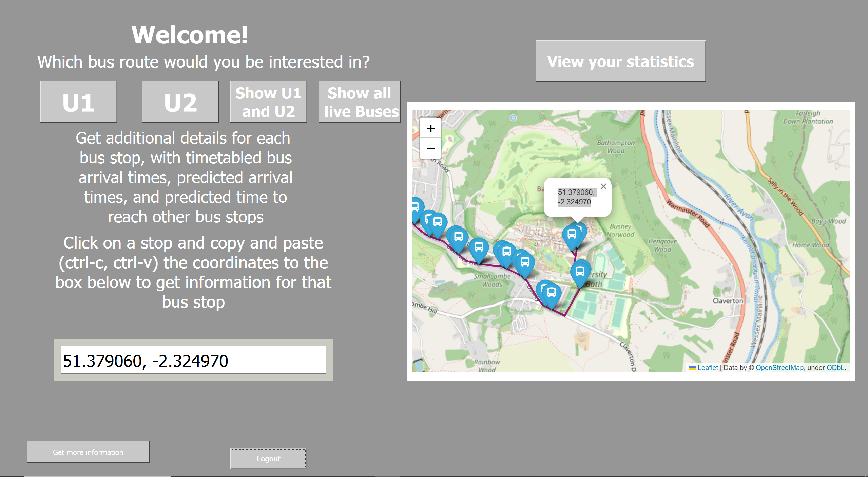The width and height of the screenshot is (868, 477).
Task: Click bus stop marker beside University of Bath label
Action: (x=580, y=272)
